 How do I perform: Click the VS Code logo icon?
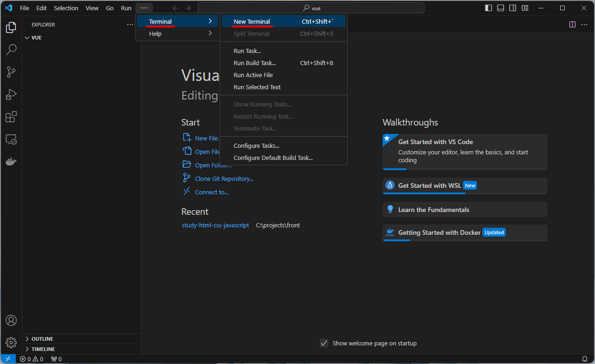coord(8,8)
